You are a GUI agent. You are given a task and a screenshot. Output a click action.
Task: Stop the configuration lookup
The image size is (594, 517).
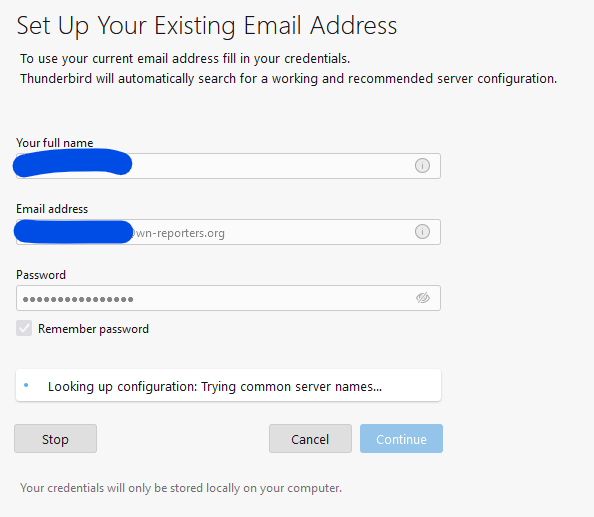point(55,439)
